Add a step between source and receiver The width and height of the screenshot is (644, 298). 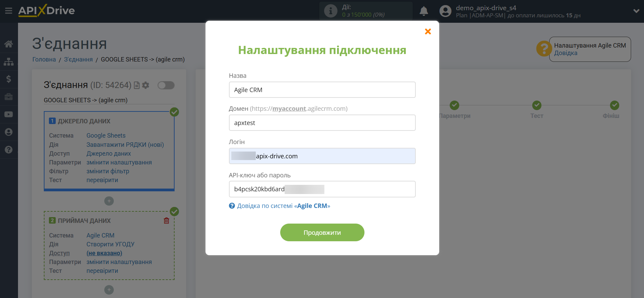(109, 201)
